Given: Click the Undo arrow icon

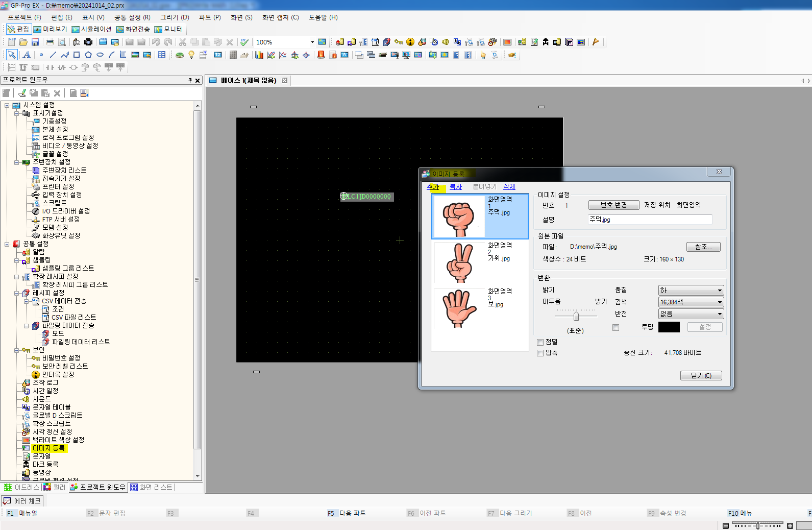Looking at the screenshot, I should coord(156,42).
